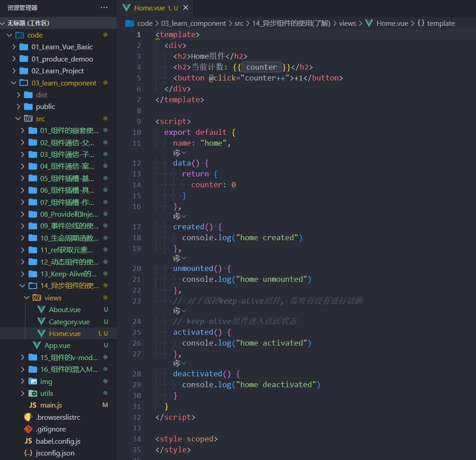Open the code breadcrumb segment
Viewport: 476px width, 460px height.
[145, 24]
